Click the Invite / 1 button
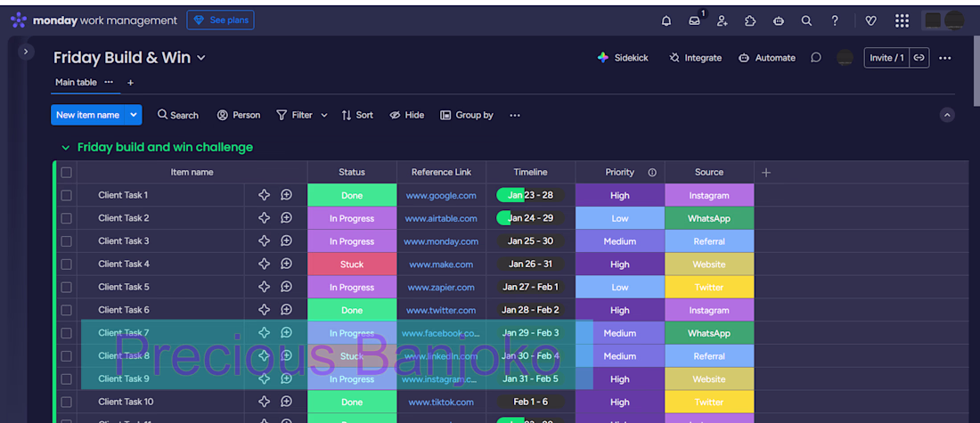Screen dimensions: 980x423 point(886,58)
